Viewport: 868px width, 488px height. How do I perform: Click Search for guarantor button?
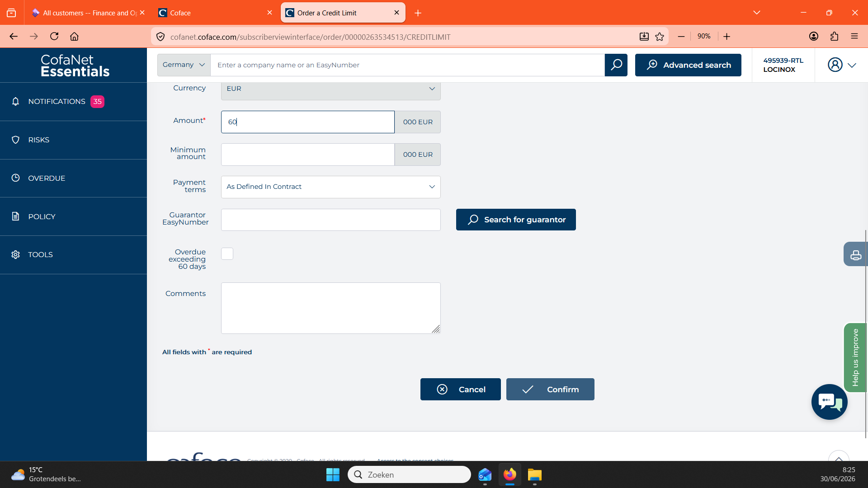pyautogui.click(x=516, y=220)
